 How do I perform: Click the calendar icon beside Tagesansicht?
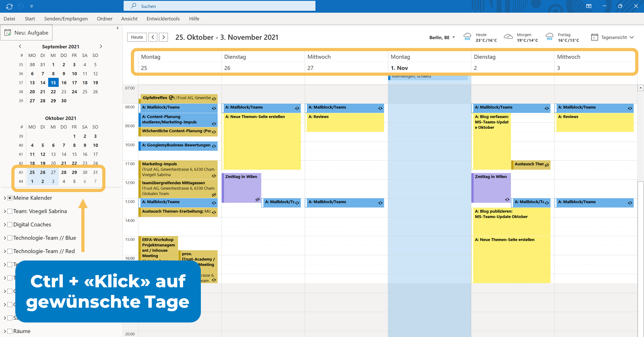[x=594, y=37]
